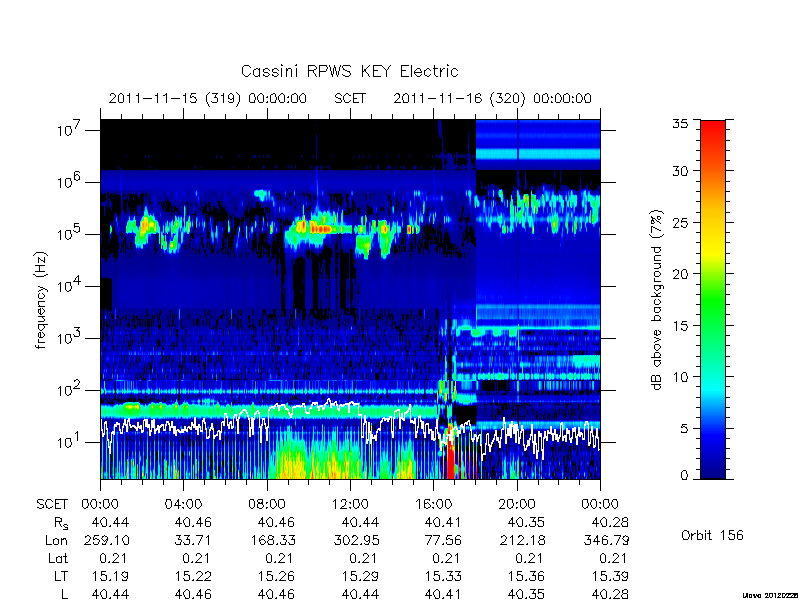This screenshot has width=800, height=600.
Task: Click the colorbar tick label '20'
Action: tap(681, 274)
